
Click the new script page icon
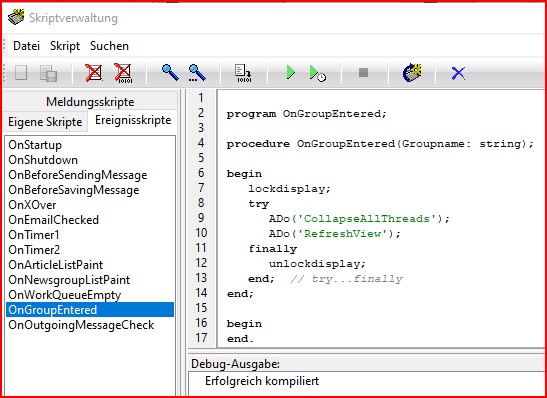coord(21,73)
